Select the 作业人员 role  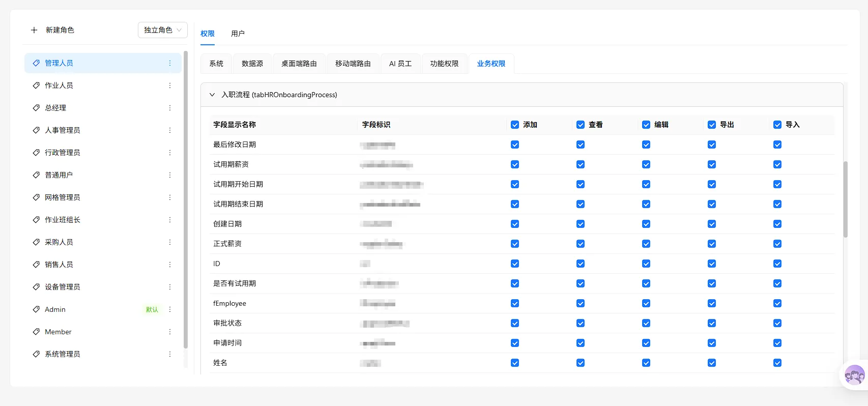pyautogui.click(x=103, y=85)
